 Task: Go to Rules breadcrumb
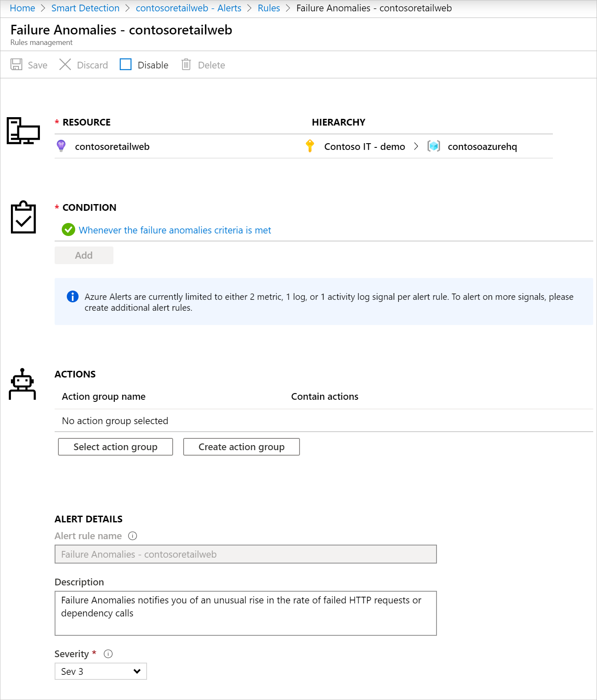tap(269, 8)
